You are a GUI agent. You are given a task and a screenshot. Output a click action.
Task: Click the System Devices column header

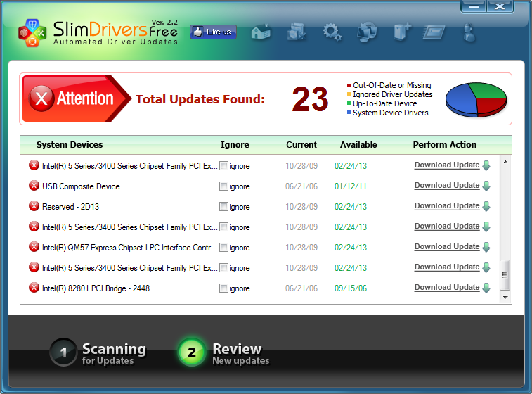[x=70, y=145]
